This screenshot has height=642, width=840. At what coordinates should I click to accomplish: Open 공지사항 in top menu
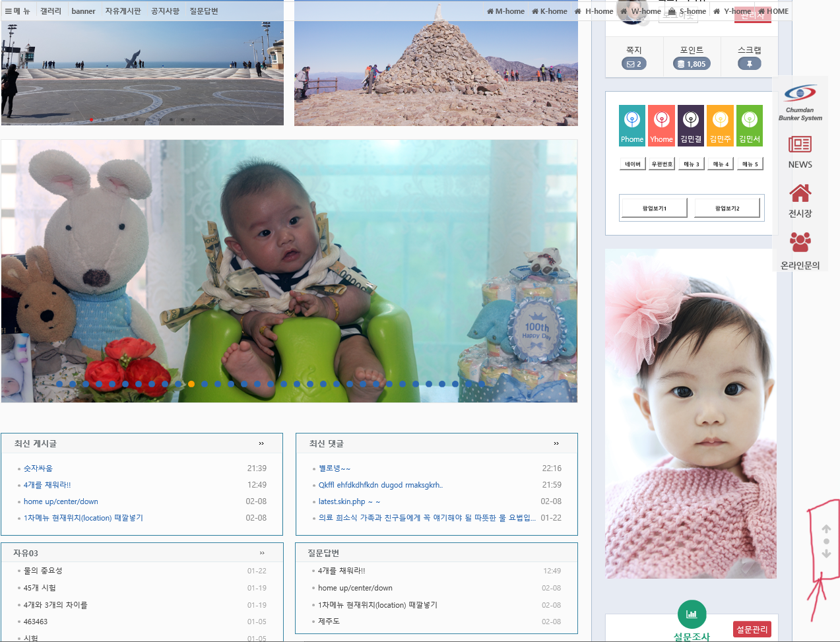click(x=166, y=11)
